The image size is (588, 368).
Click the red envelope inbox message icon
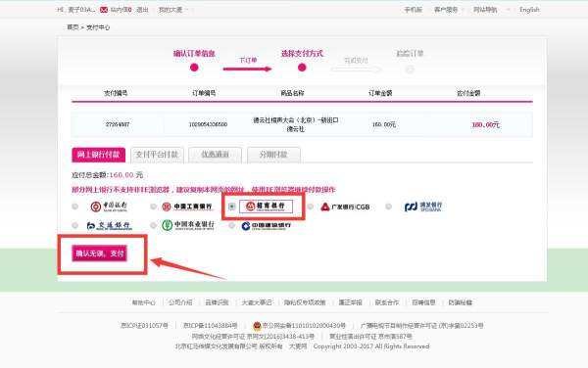click(104, 10)
